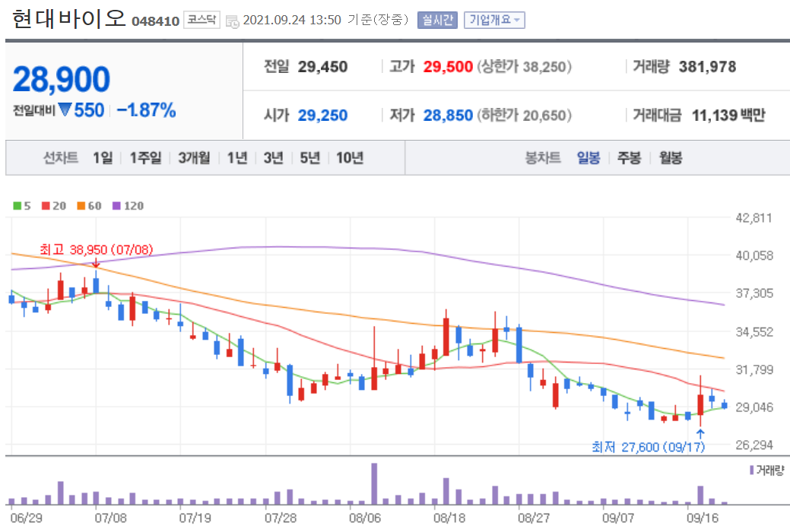Select the 5년 line chart period
The width and height of the screenshot is (790, 532).
click(x=310, y=158)
